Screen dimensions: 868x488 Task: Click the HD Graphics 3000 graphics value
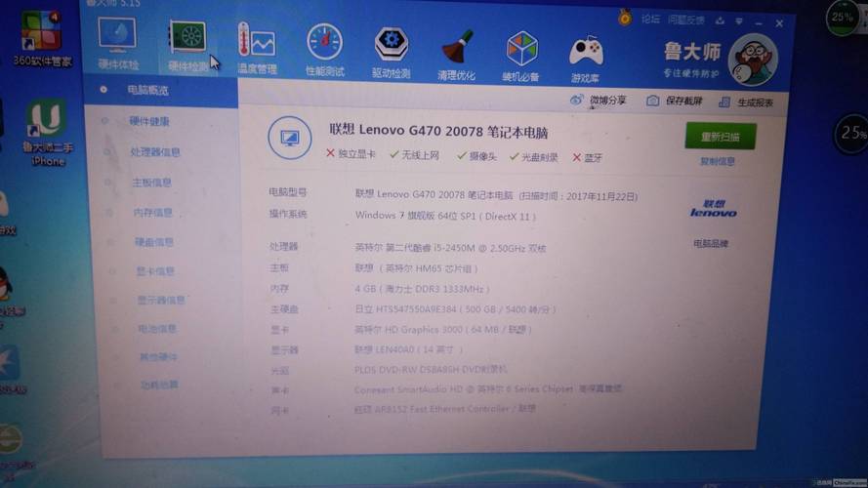pyautogui.click(x=443, y=330)
